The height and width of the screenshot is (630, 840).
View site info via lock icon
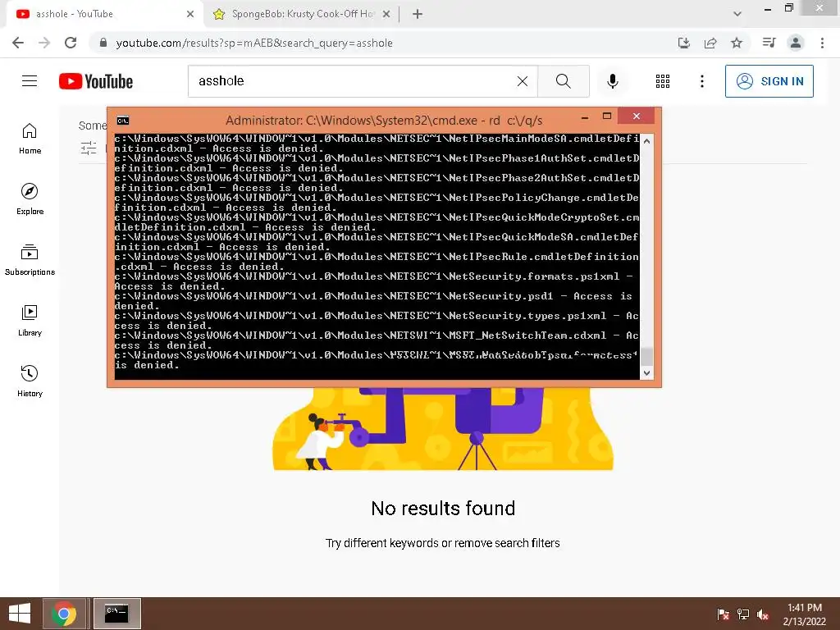[x=103, y=43]
